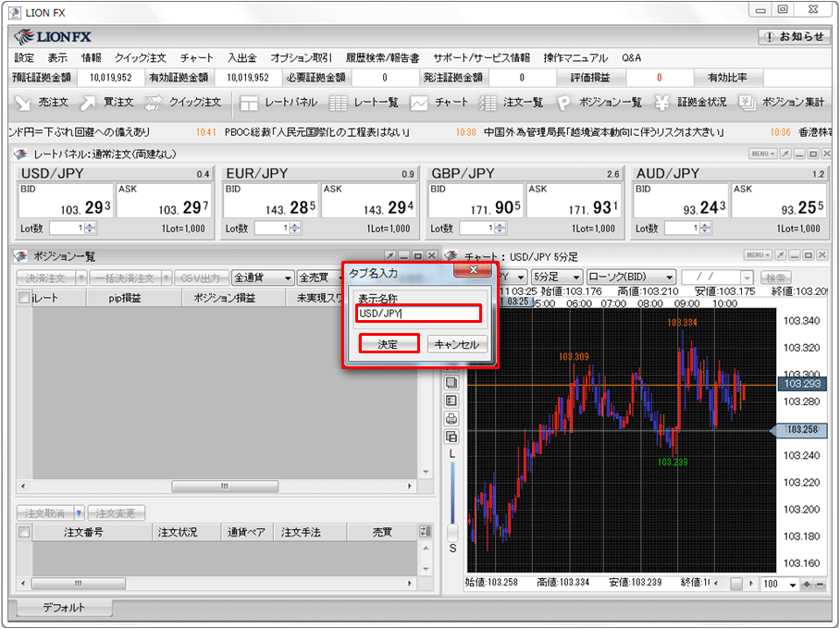
Task: Open クイック注文 from the toolbar
Action: coord(183,103)
